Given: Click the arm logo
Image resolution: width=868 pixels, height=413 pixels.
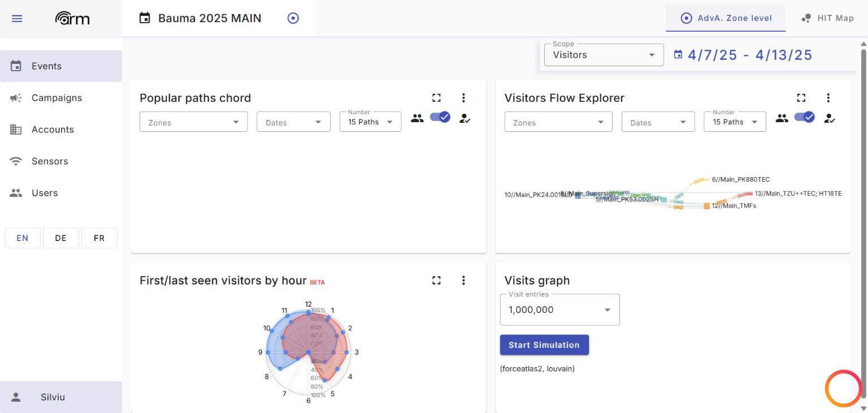Looking at the screenshot, I should tap(72, 18).
